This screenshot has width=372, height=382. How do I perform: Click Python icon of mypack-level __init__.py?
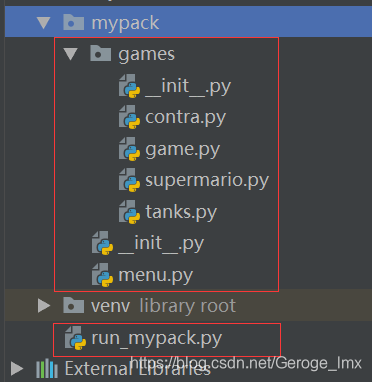103,243
